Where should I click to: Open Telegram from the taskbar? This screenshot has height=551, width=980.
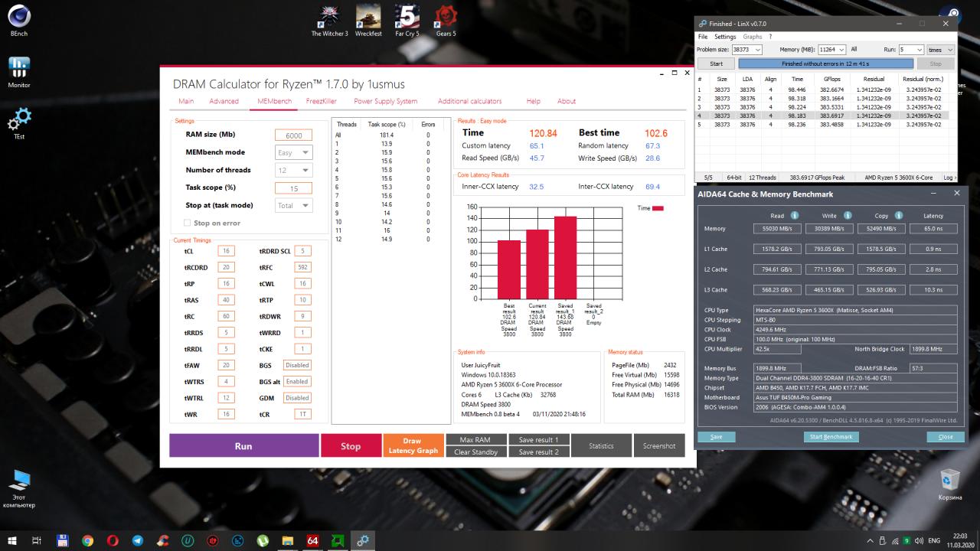[x=138, y=540]
